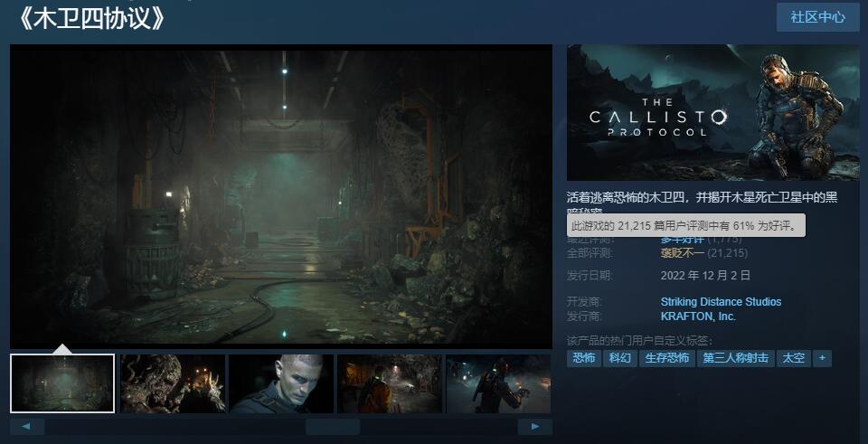Open developer Striking Distance Studios link
Image resolution: width=868 pixels, height=444 pixels.
(x=721, y=302)
